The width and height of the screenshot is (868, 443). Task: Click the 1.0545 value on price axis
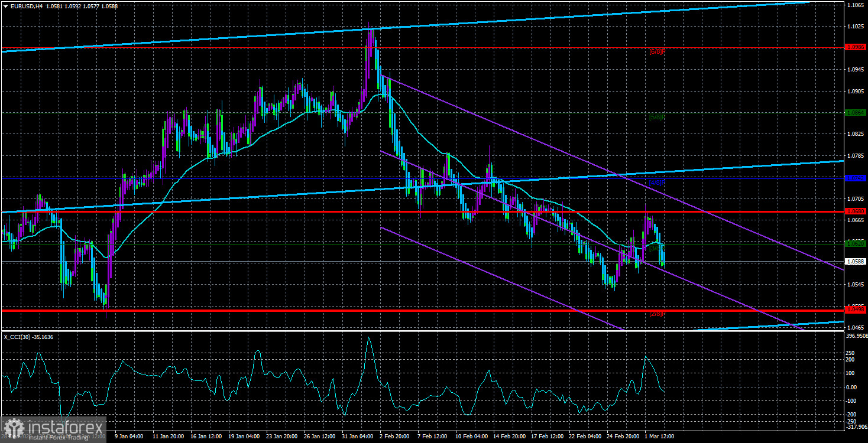pyautogui.click(x=854, y=285)
